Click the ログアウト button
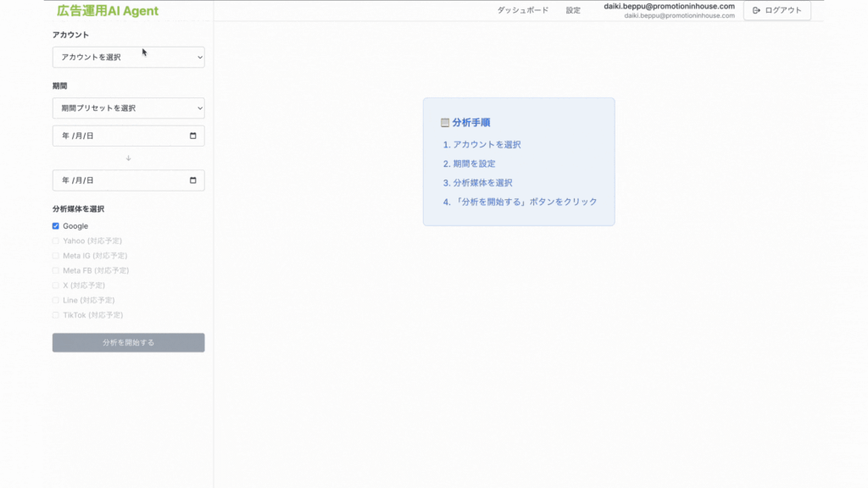 point(776,11)
